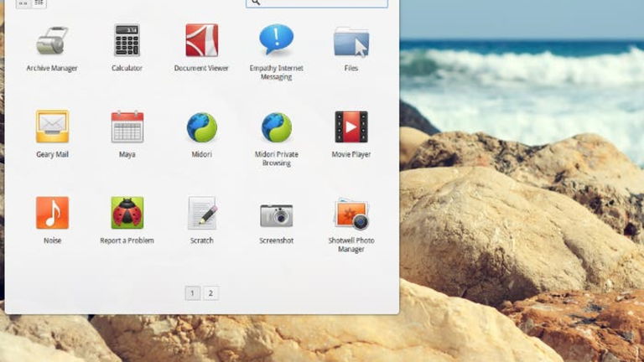
Task: Open Archive Manager app
Action: 52,41
